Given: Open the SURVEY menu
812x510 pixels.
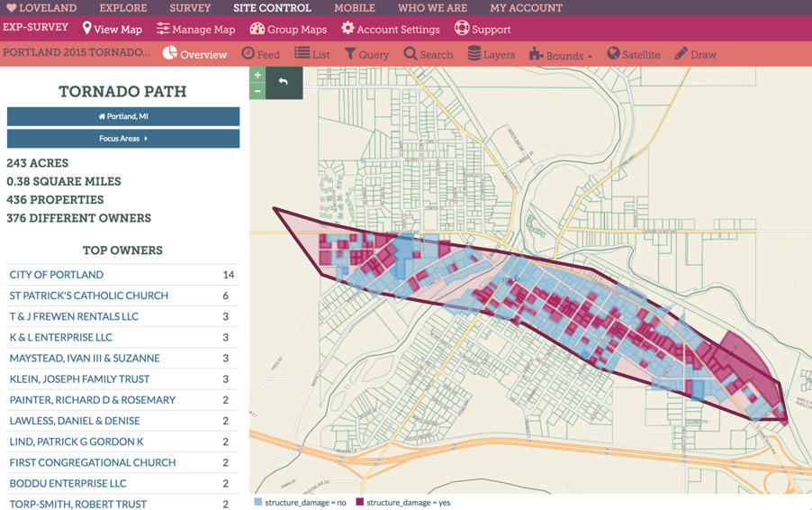Looking at the screenshot, I should tap(190, 8).
